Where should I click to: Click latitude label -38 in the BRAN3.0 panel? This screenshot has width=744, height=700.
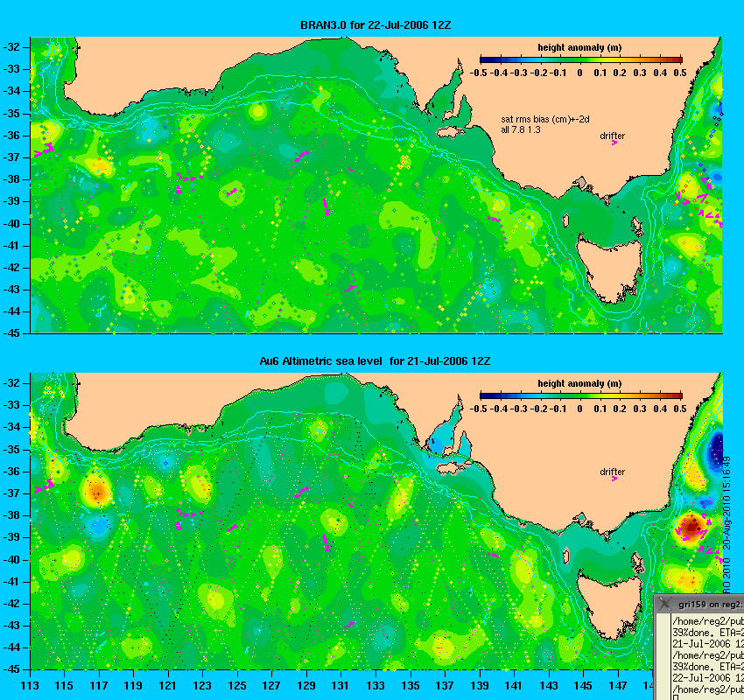tap(12, 179)
